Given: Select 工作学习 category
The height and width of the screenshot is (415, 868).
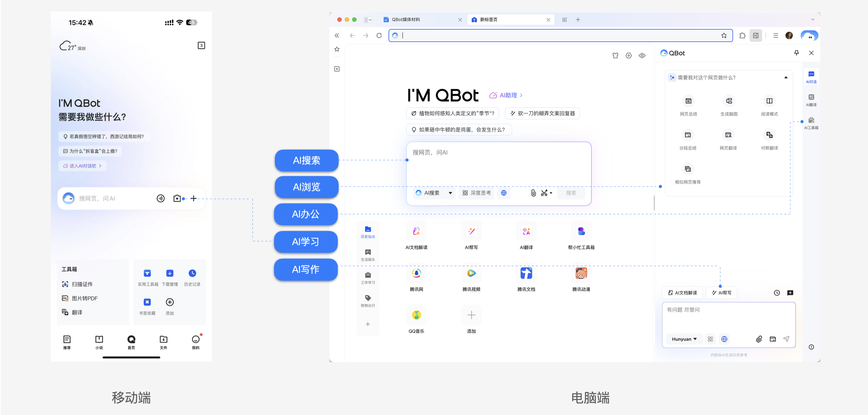Looking at the screenshot, I should 367,278.
